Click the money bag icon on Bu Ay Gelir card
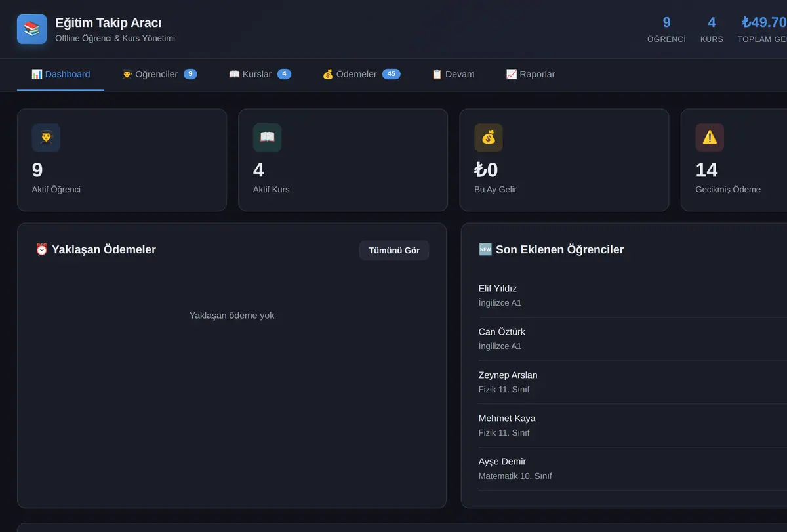Screen dimensions: 787x532 [x=489, y=138]
